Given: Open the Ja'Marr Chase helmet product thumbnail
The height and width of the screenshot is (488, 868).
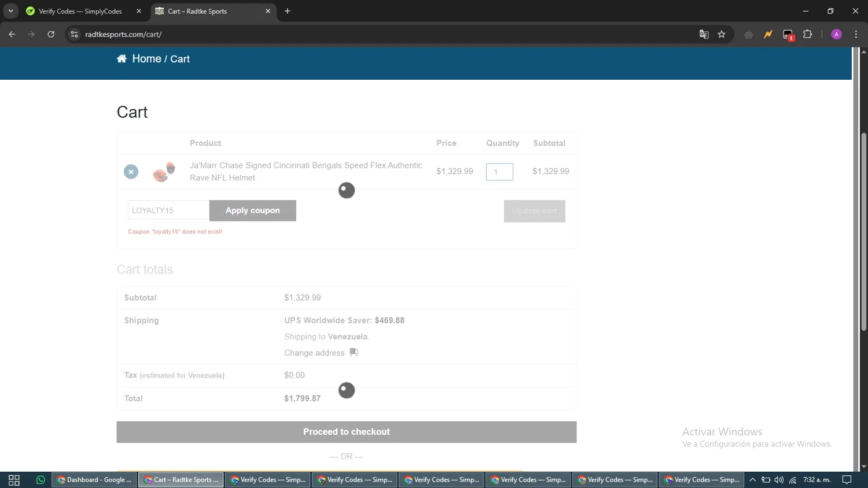Looking at the screenshot, I should click(164, 172).
